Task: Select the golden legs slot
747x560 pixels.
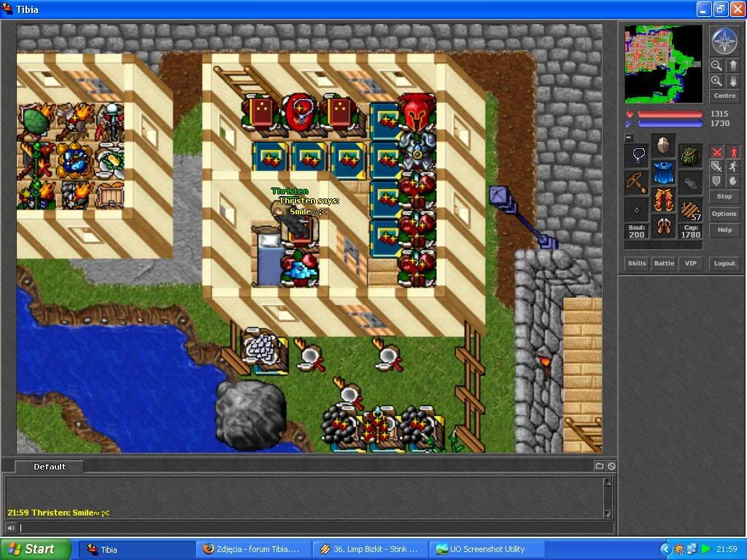Action: [663, 200]
